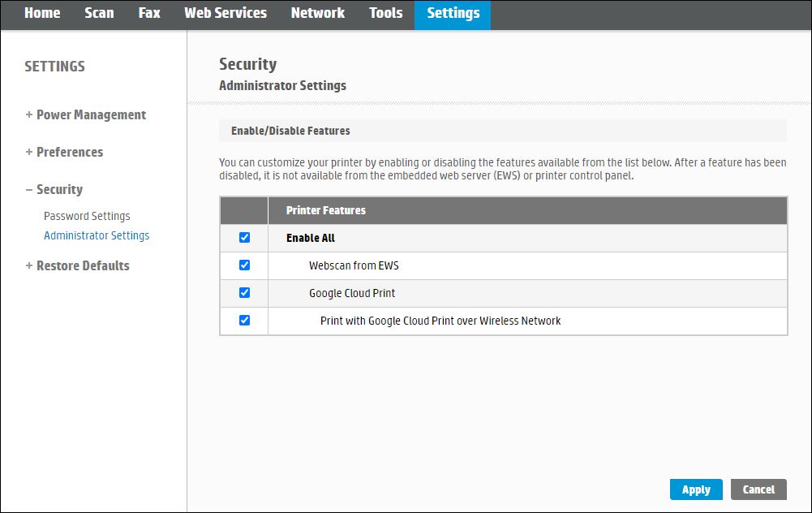Open the Fax tab

(x=149, y=13)
